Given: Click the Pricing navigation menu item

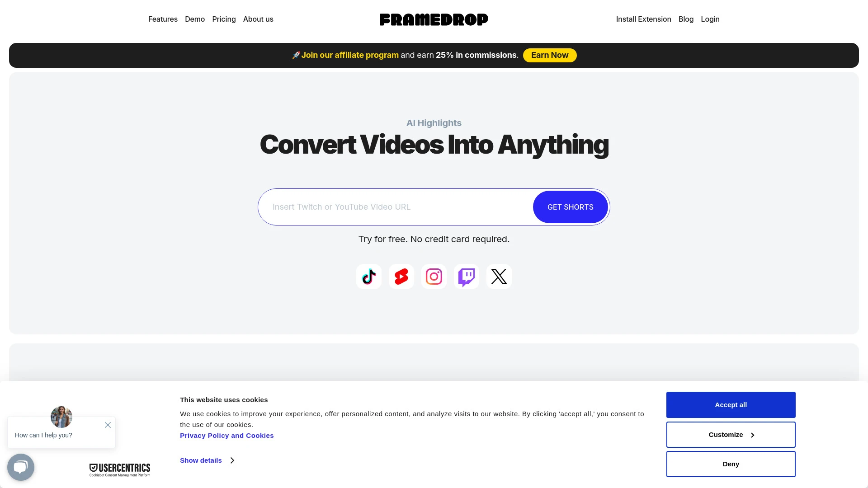Looking at the screenshot, I should click(x=224, y=19).
